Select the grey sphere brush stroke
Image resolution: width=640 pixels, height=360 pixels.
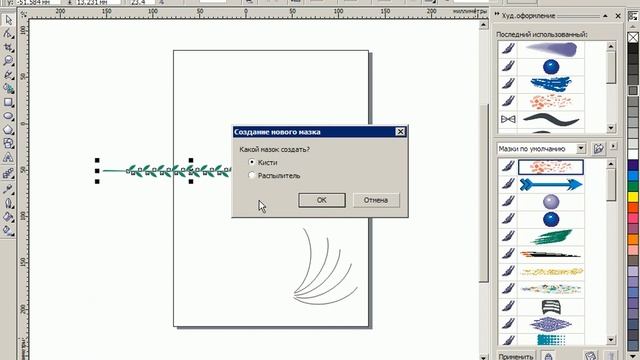click(x=551, y=202)
